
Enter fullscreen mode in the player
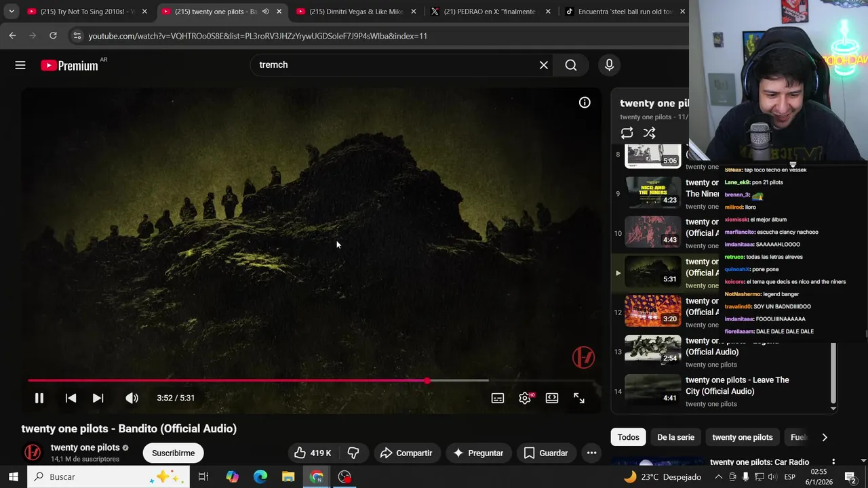pyautogui.click(x=579, y=398)
